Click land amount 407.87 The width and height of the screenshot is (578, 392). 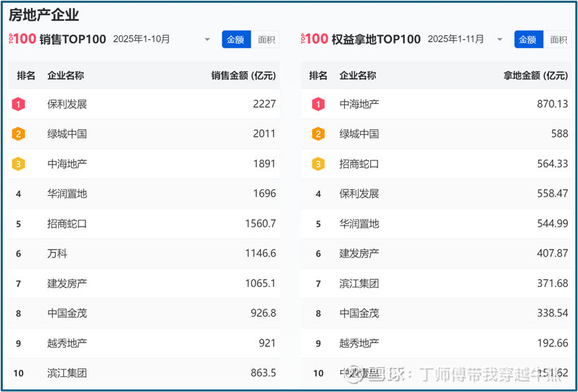pos(552,253)
